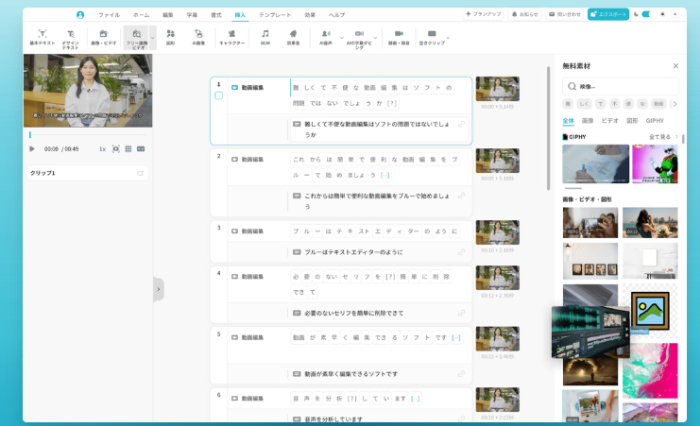Select the pink marble texture thumbnail

click(650, 371)
